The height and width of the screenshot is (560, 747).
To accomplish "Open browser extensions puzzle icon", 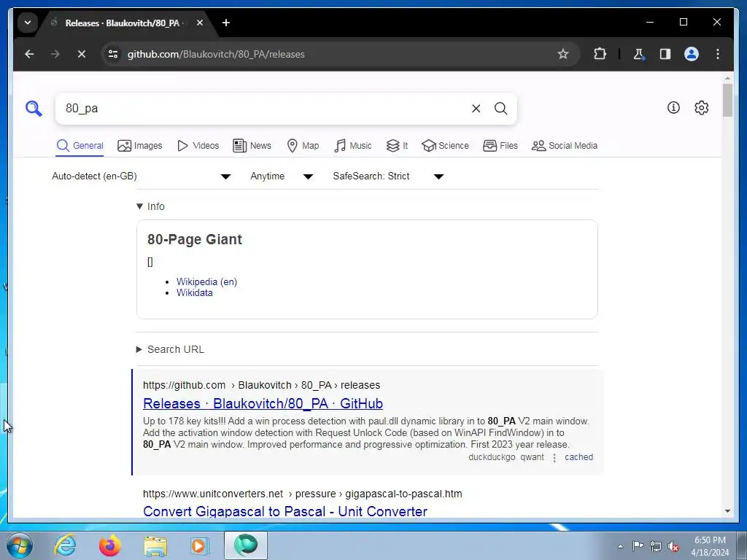I will tap(600, 54).
